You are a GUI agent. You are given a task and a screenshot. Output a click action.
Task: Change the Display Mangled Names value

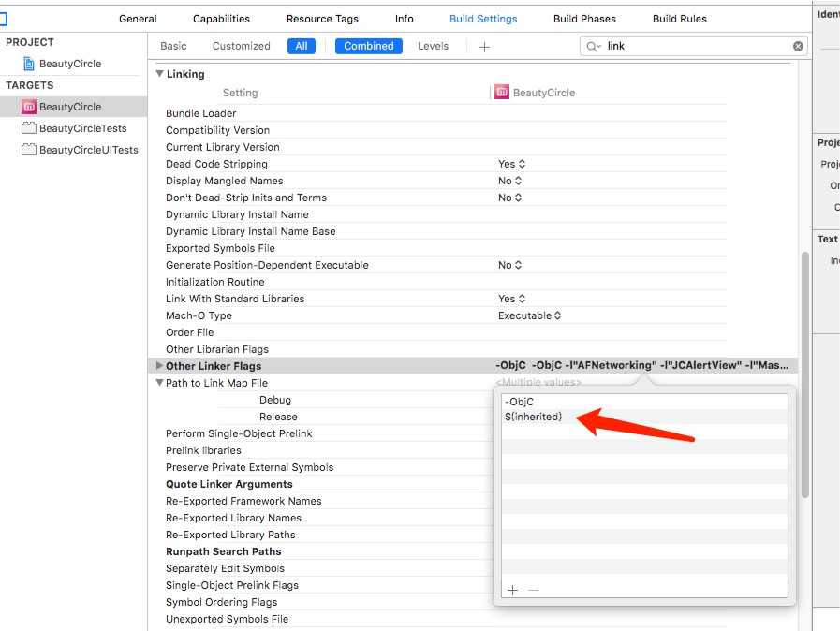[x=509, y=181]
